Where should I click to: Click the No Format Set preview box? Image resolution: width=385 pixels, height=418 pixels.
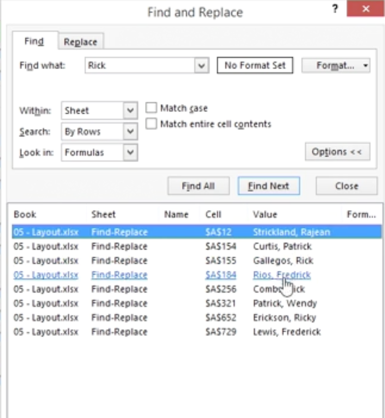pyautogui.click(x=255, y=65)
